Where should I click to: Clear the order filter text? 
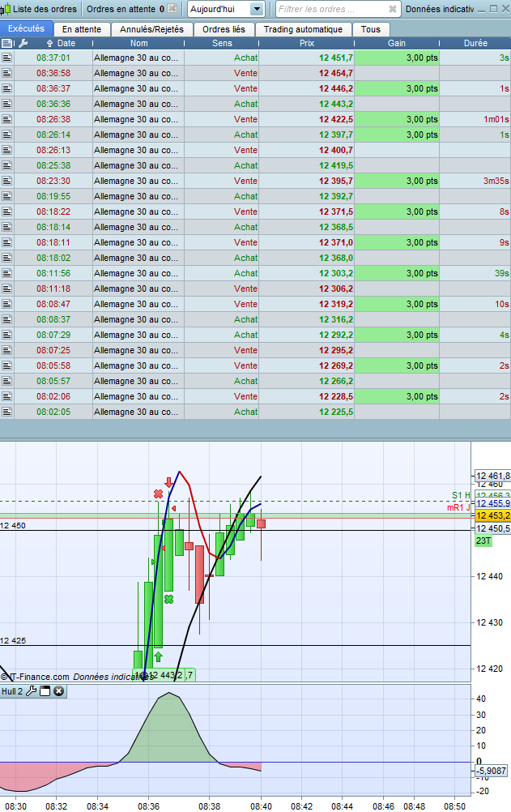pyautogui.click(x=393, y=10)
